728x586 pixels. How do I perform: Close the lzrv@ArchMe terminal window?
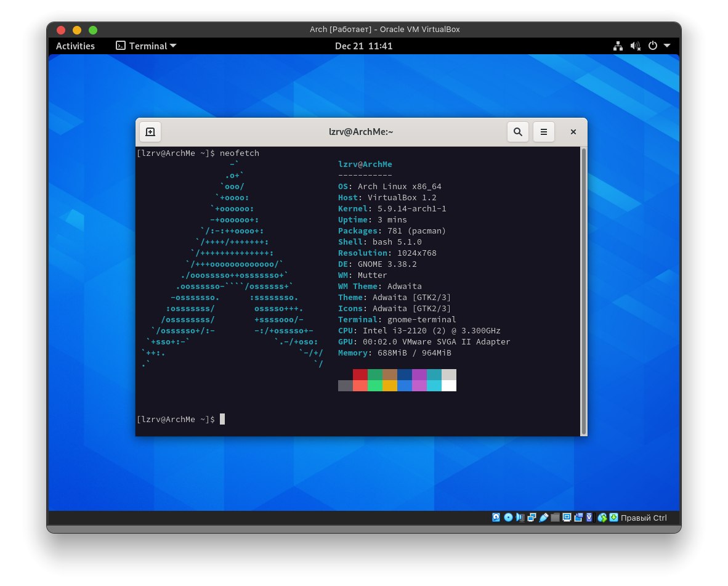point(573,132)
